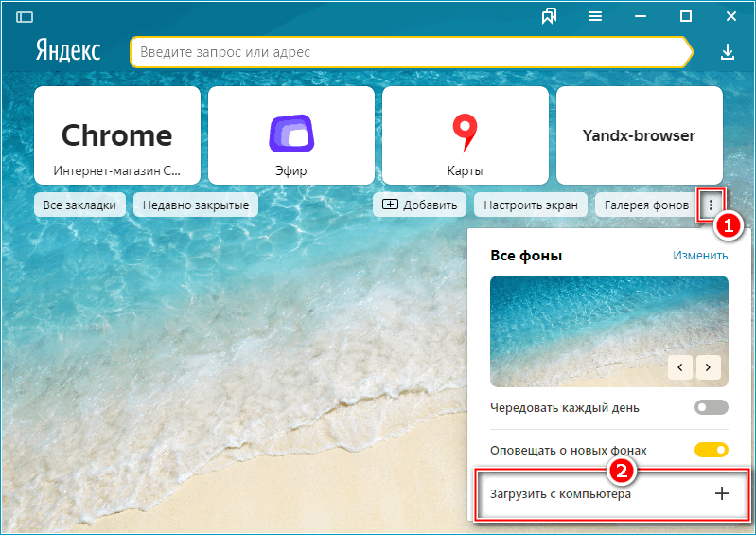Select Загрузить с компьютера menu entry
The height and width of the screenshot is (535, 756).
click(560, 493)
